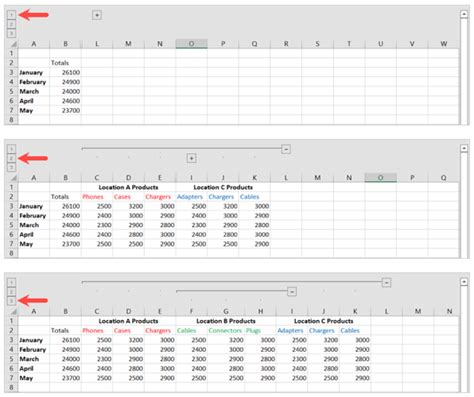The width and height of the screenshot is (474, 397).
Task: Select column K header in fully expanded sheet
Action: [x=355, y=311]
